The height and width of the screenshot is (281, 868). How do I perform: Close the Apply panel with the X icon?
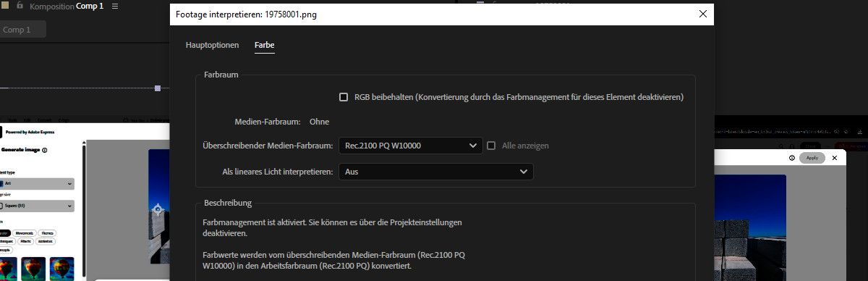point(835,158)
